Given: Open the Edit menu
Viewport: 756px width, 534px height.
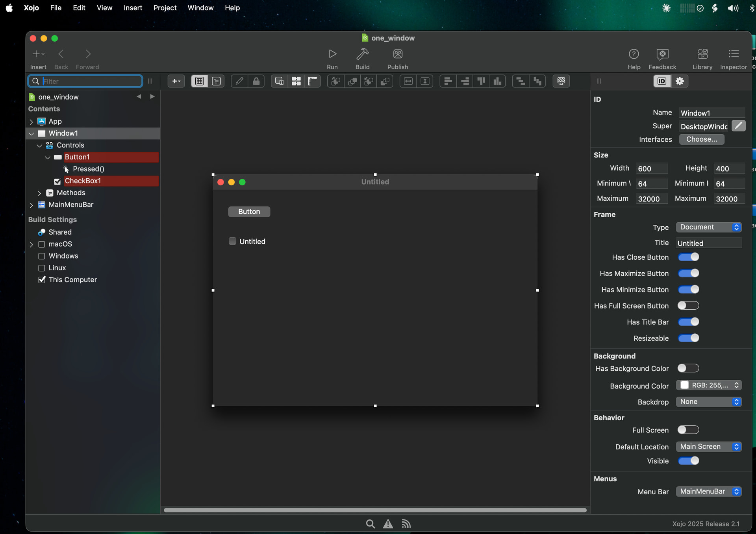Looking at the screenshot, I should coord(79,8).
